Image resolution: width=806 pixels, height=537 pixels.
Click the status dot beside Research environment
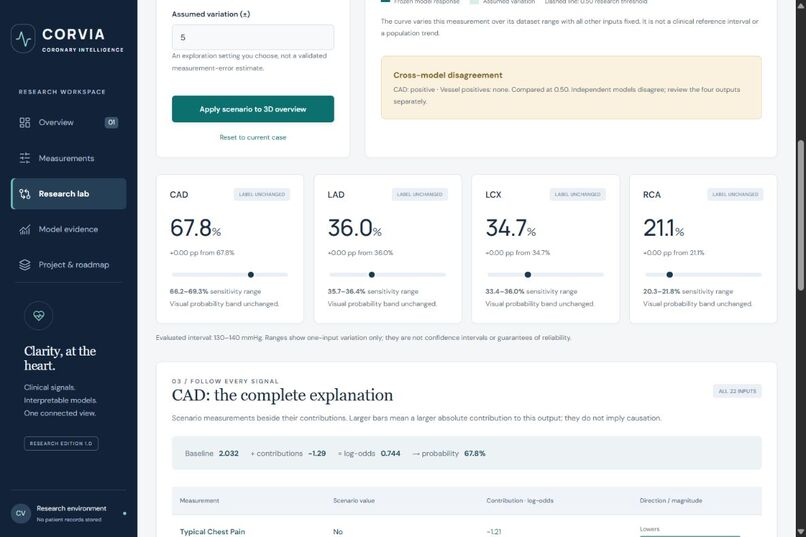[124, 513]
